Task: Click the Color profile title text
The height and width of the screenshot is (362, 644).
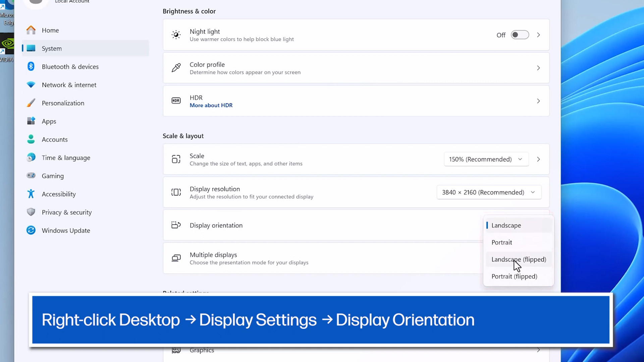Action: [207, 64]
